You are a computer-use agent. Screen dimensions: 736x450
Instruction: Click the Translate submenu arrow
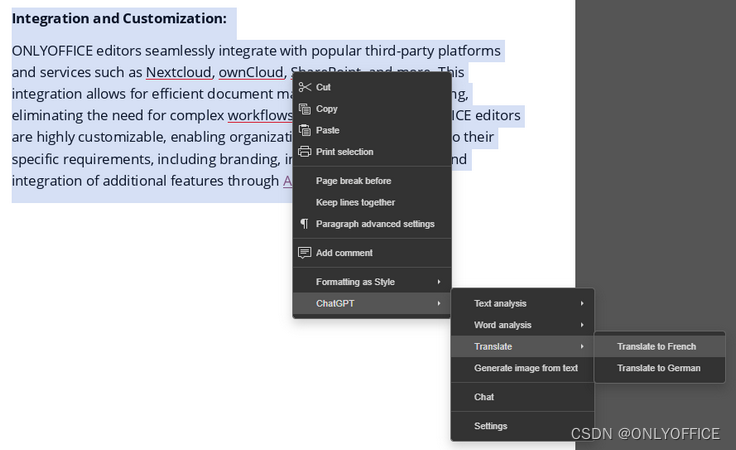[x=582, y=347]
